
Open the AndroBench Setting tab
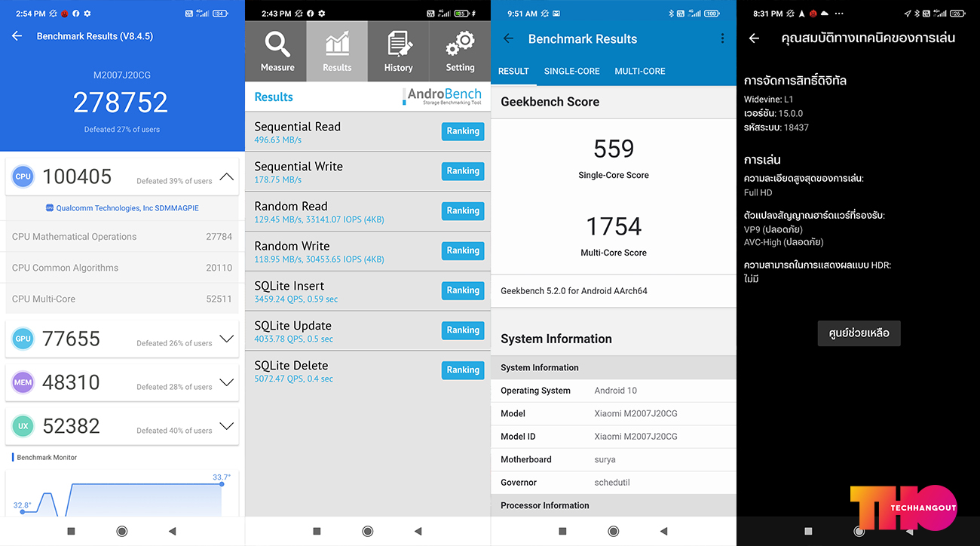tap(460, 51)
